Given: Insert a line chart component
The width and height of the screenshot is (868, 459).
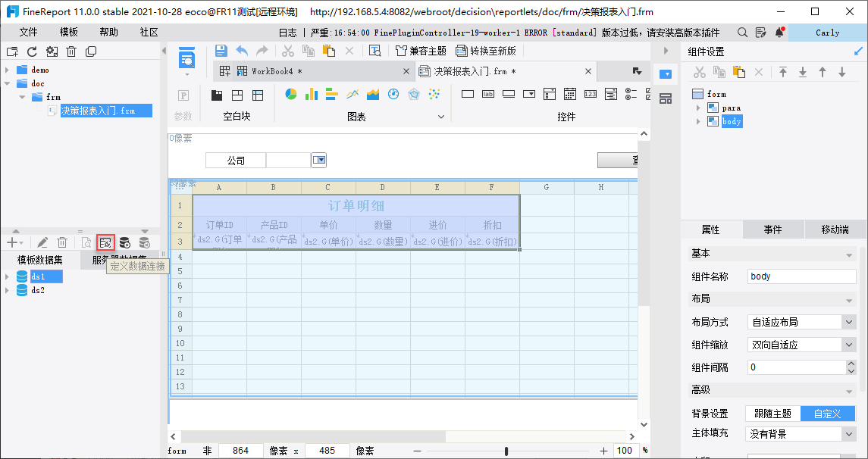Looking at the screenshot, I should pyautogui.click(x=352, y=94).
